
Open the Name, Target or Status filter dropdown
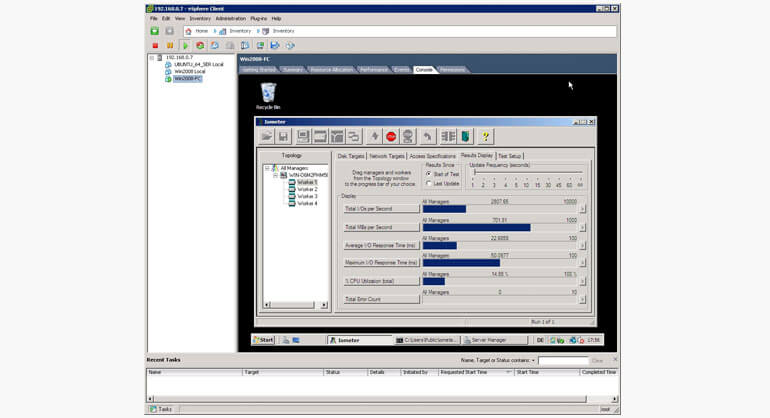tap(535, 359)
